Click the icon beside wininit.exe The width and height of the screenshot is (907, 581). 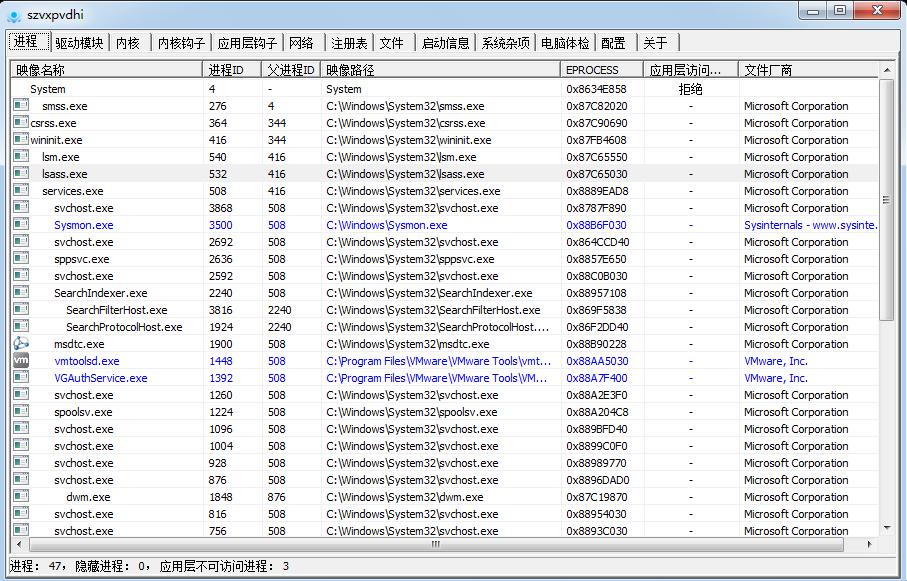[x=21, y=140]
